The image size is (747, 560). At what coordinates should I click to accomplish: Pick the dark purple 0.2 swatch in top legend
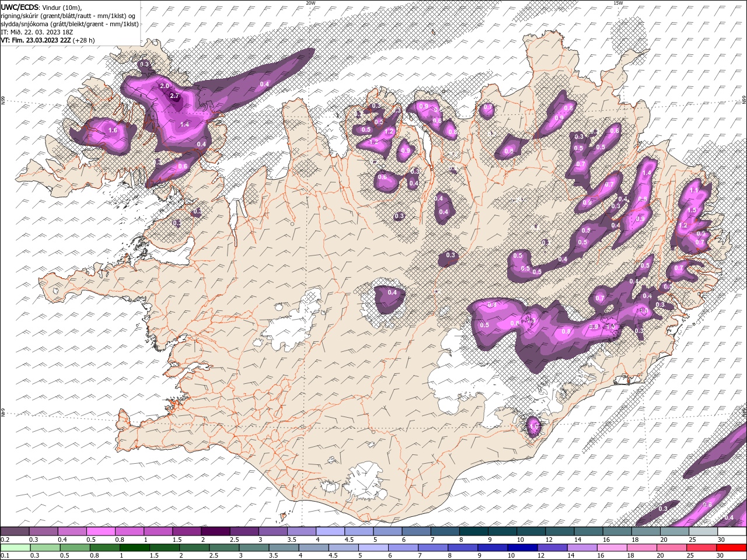click(15, 531)
